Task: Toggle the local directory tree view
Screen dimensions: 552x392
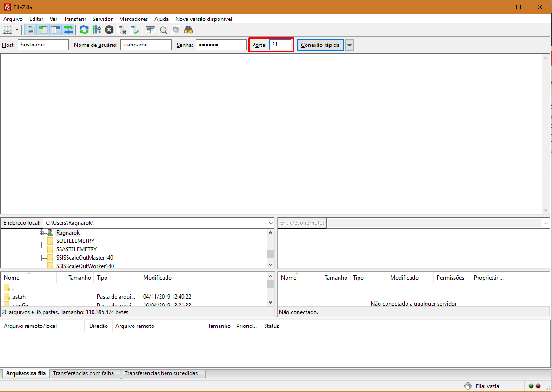Action: coord(43,30)
